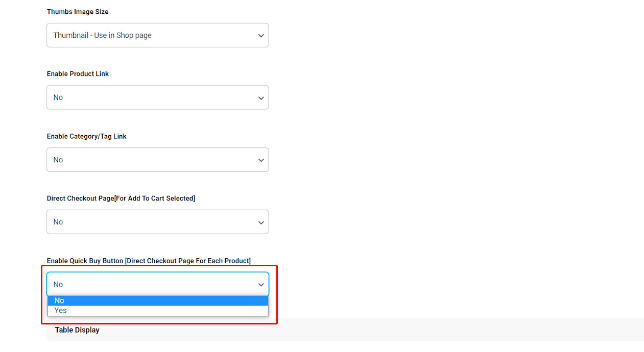Click the Enable Category/Tag Link chevron arrow
644x352 pixels.
click(x=261, y=160)
